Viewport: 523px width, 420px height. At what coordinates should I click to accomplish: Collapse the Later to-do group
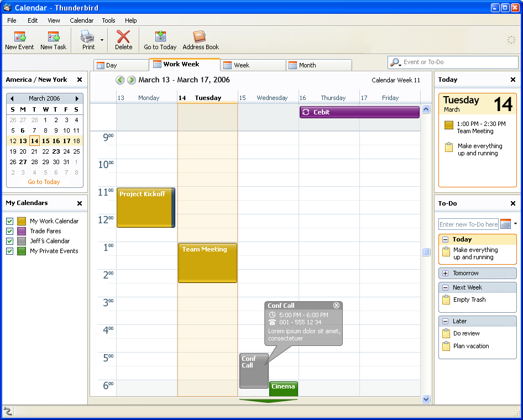(x=445, y=321)
